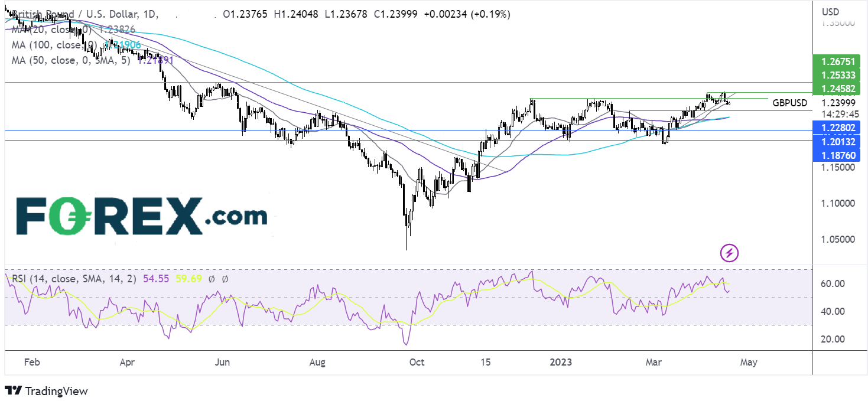The height and width of the screenshot is (401, 868).
Task: Click the 20.00 RSI axis level
Action: tap(832, 340)
